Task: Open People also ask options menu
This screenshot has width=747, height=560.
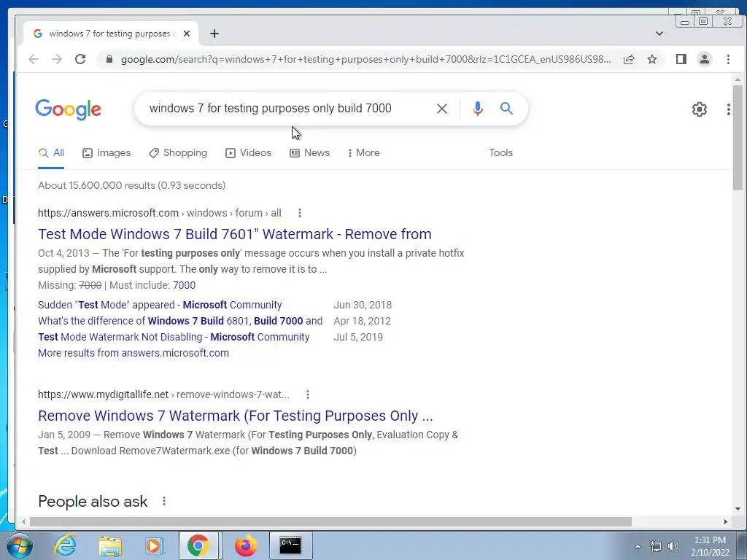Action: tap(164, 501)
